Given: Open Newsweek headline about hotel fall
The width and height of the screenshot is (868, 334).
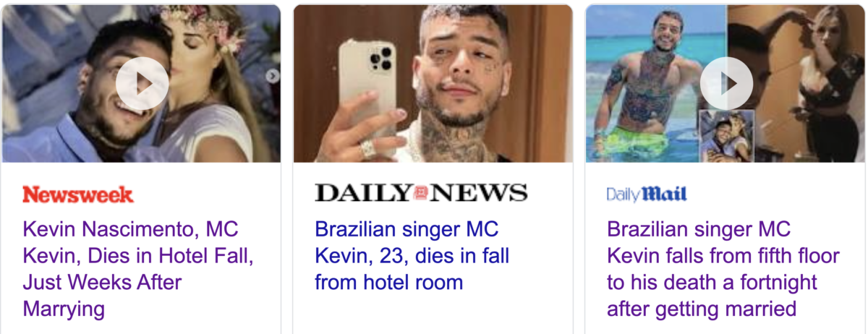Looking at the screenshot, I should [x=139, y=269].
